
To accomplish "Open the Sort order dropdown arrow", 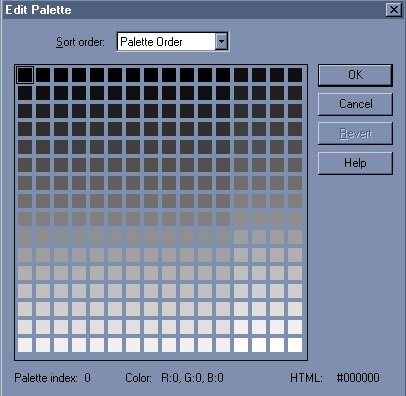I will click(x=221, y=42).
